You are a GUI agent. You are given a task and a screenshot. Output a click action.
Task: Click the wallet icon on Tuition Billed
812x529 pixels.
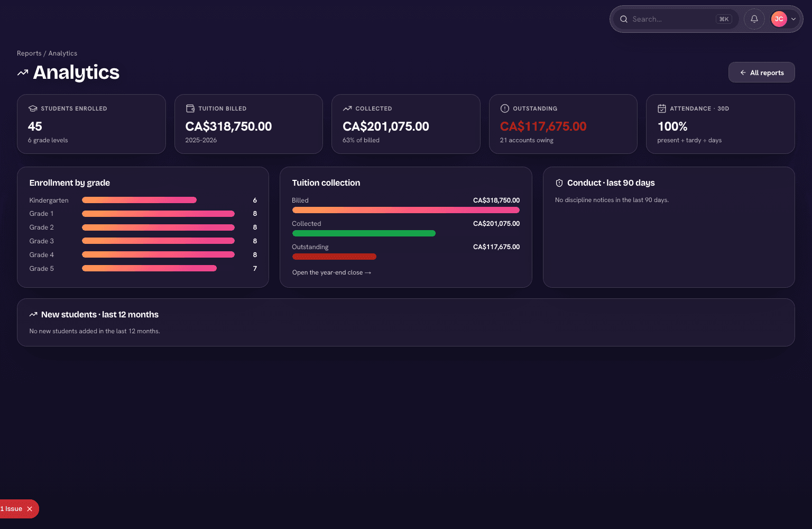[x=190, y=108]
